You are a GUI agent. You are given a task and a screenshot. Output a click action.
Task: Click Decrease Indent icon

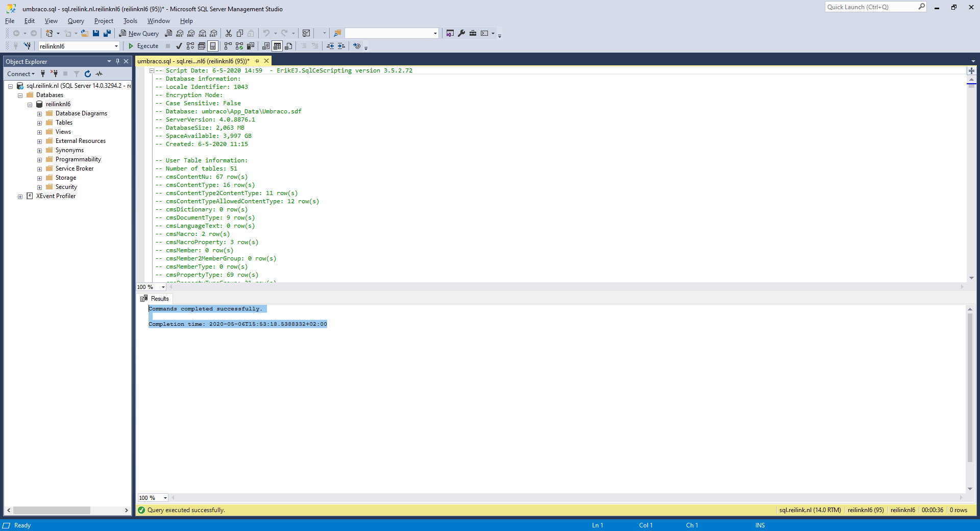click(x=330, y=46)
